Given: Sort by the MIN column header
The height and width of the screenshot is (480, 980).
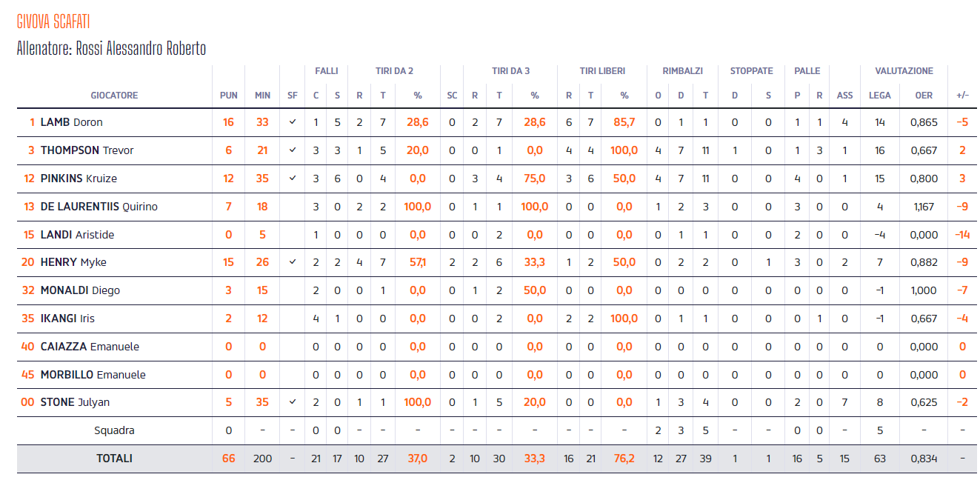Looking at the screenshot, I should (262, 96).
